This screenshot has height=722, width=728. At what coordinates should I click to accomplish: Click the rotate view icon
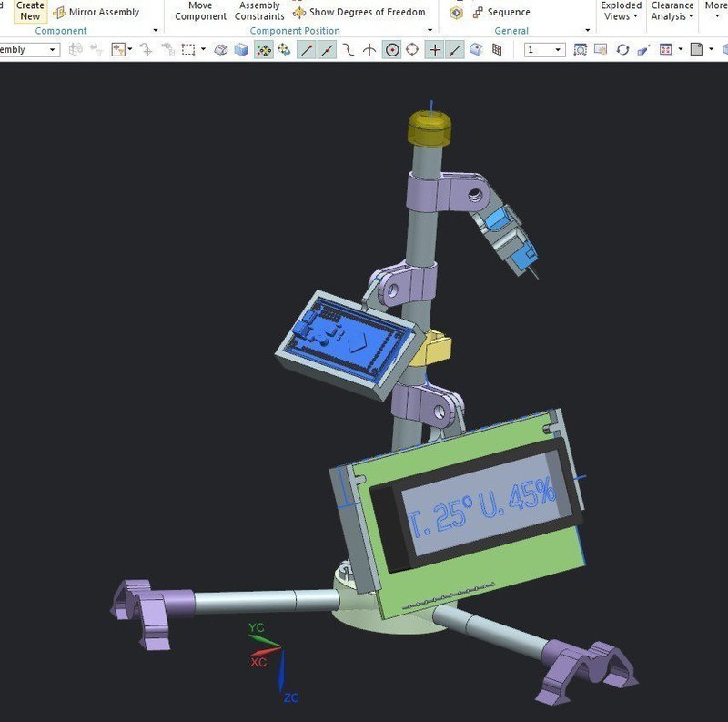pos(622,50)
